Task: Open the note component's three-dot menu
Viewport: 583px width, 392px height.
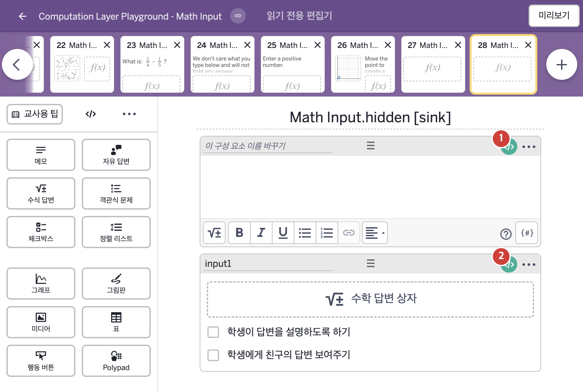Action: (x=529, y=147)
